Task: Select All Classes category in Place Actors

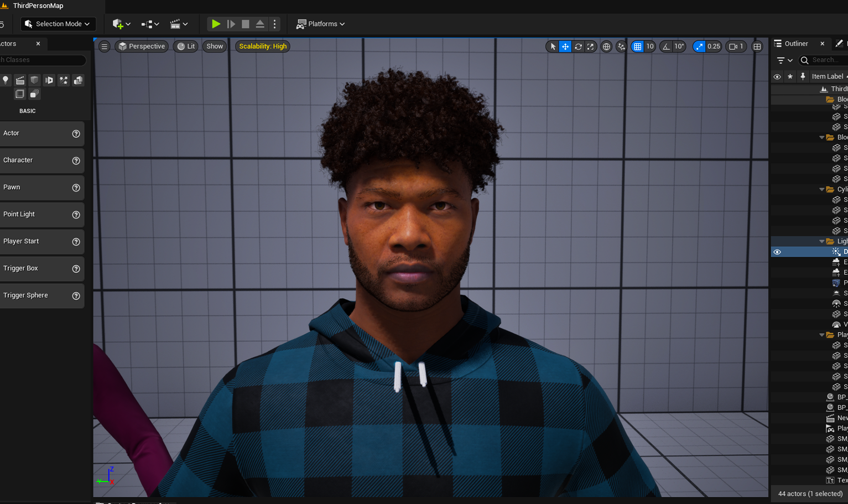Action: [x=34, y=94]
